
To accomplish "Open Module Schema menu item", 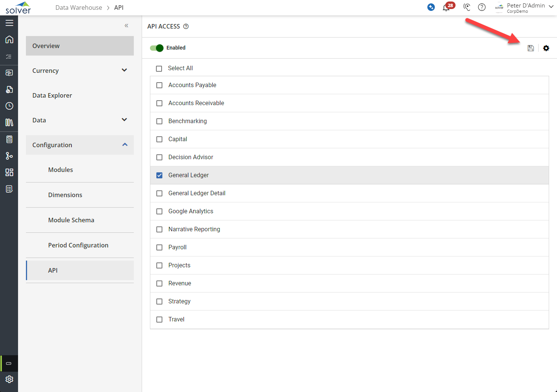I will pos(71,220).
